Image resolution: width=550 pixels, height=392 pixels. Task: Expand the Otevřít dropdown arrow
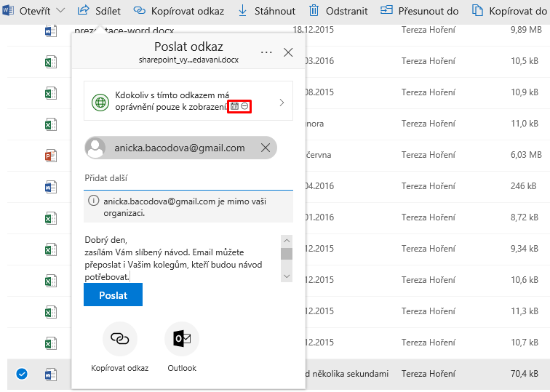[60, 10]
